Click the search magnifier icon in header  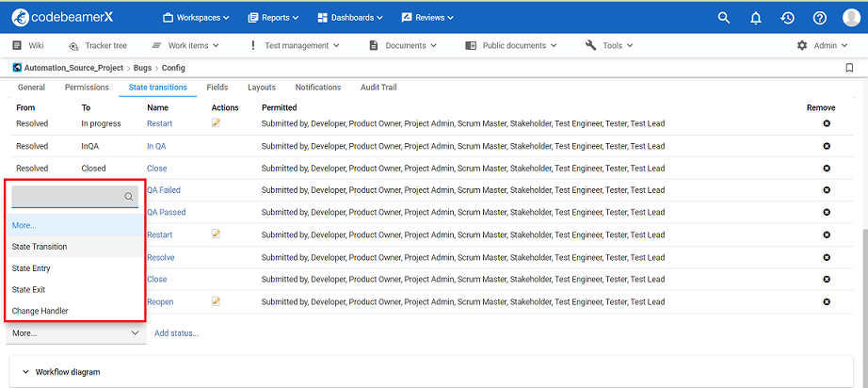(723, 18)
